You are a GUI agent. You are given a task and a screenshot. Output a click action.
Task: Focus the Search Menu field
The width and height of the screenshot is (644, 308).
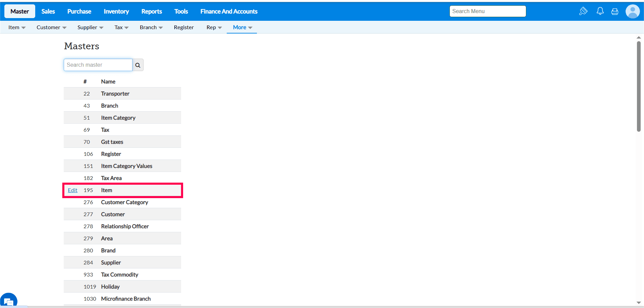coord(488,11)
